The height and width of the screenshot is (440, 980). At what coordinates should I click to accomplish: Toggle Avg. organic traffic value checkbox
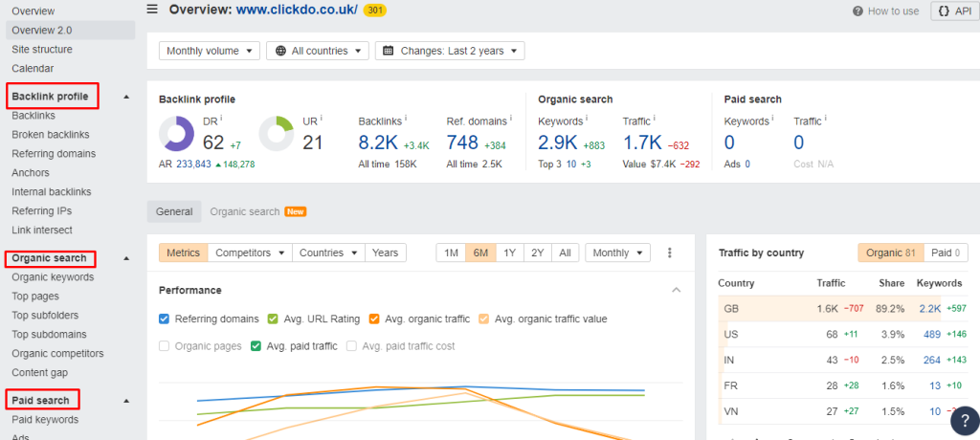(483, 319)
